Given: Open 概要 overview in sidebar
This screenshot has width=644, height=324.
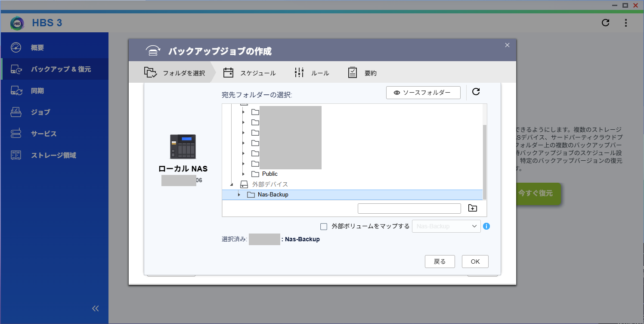Looking at the screenshot, I should 37,47.
